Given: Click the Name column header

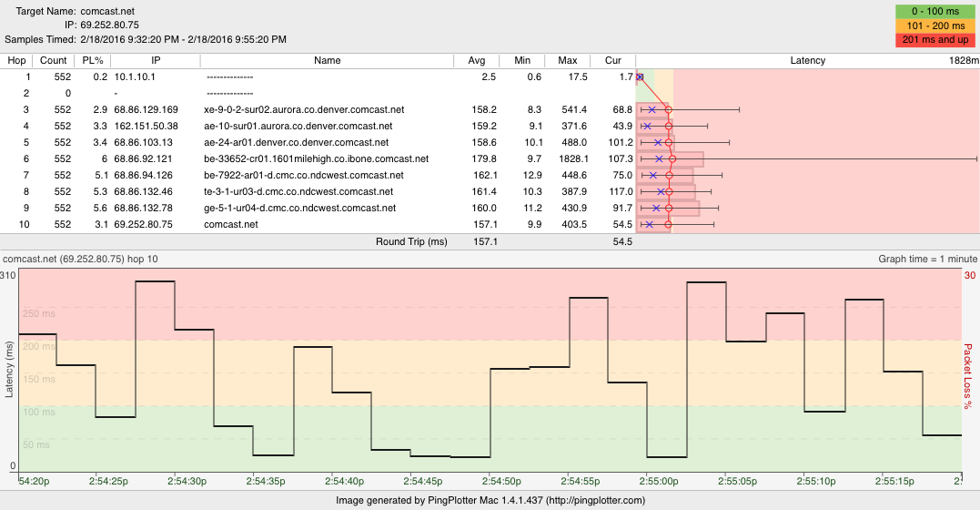Looking at the screenshot, I should click(327, 61).
